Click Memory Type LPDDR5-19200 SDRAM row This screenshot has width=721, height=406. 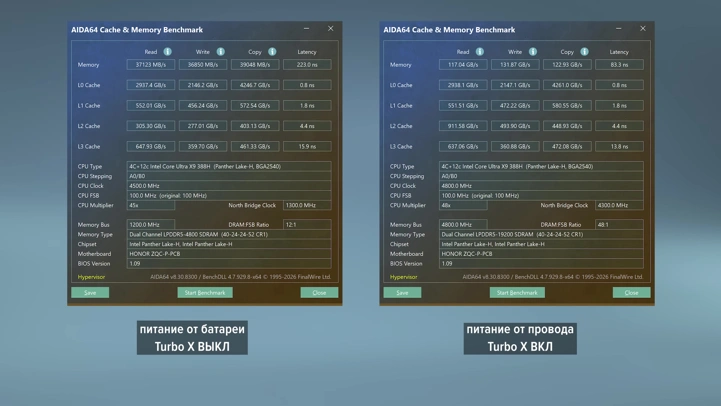tap(541, 234)
